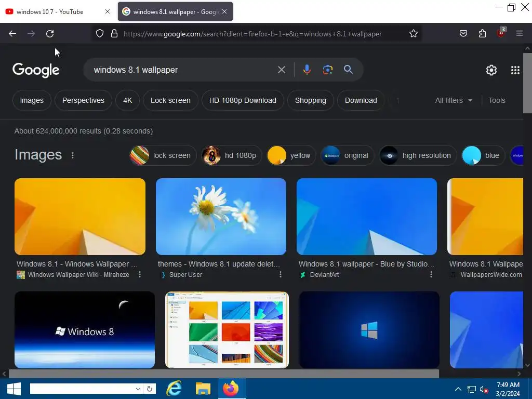Open the network tray icon
The height and width of the screenshot is (399, 532).
[x=472, y=389]
